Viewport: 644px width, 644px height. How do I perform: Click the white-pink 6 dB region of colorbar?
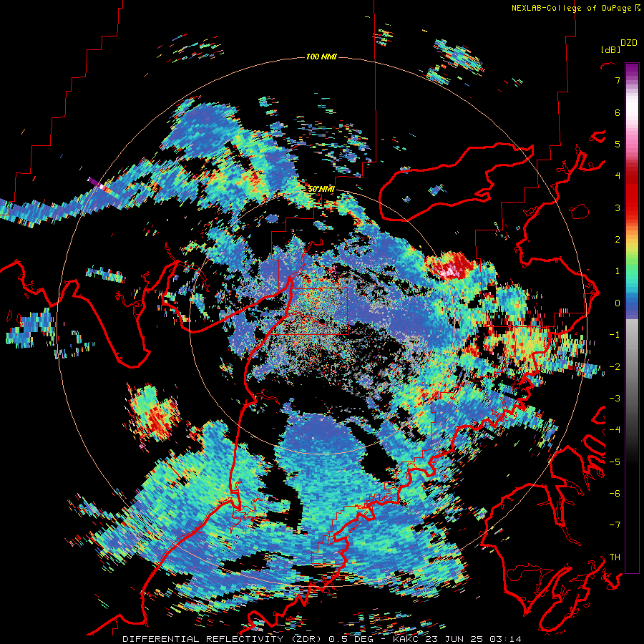(x=632, y=112)
